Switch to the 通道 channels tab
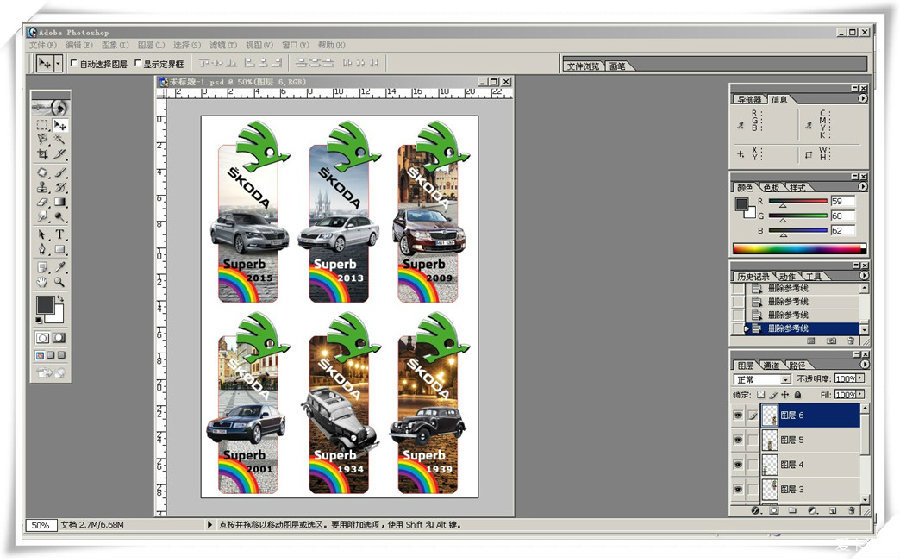The height and width of the screenshot is (559, 900). 770,365
